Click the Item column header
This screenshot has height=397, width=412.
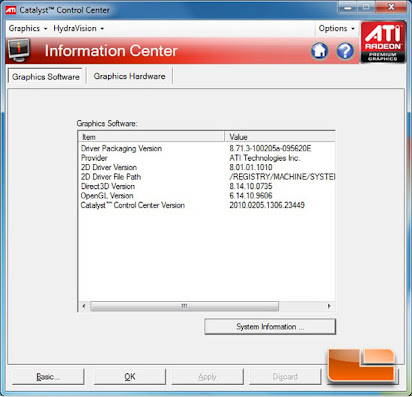(x=151, y=137)
